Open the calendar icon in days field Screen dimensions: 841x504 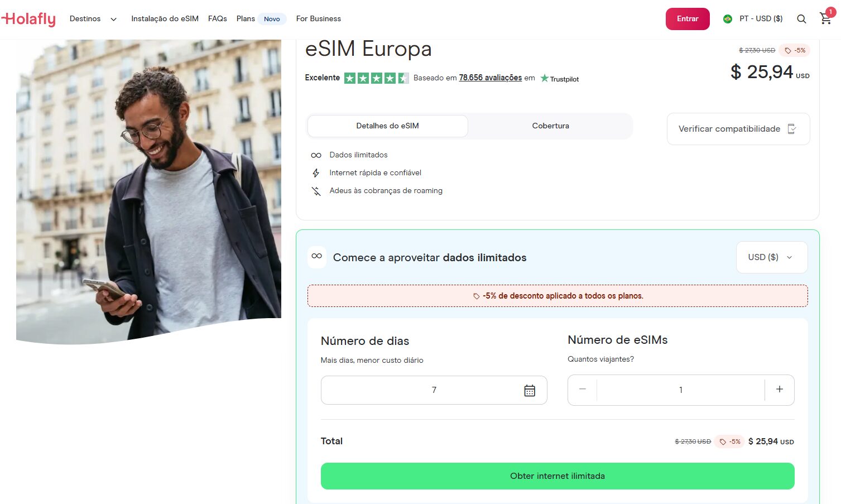point(530,391)
